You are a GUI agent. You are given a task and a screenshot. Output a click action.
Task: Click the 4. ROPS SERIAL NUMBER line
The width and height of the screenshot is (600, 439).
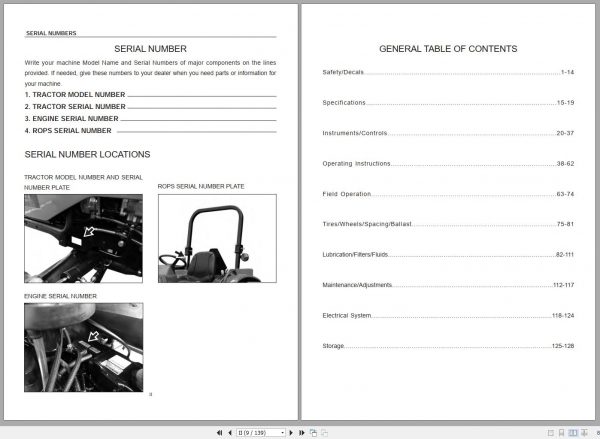(x=150, y=131)
